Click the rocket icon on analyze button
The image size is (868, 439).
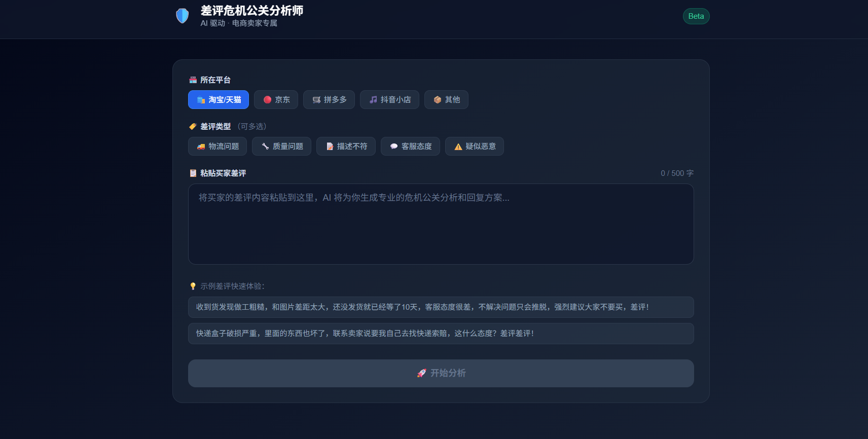[421, 374]
